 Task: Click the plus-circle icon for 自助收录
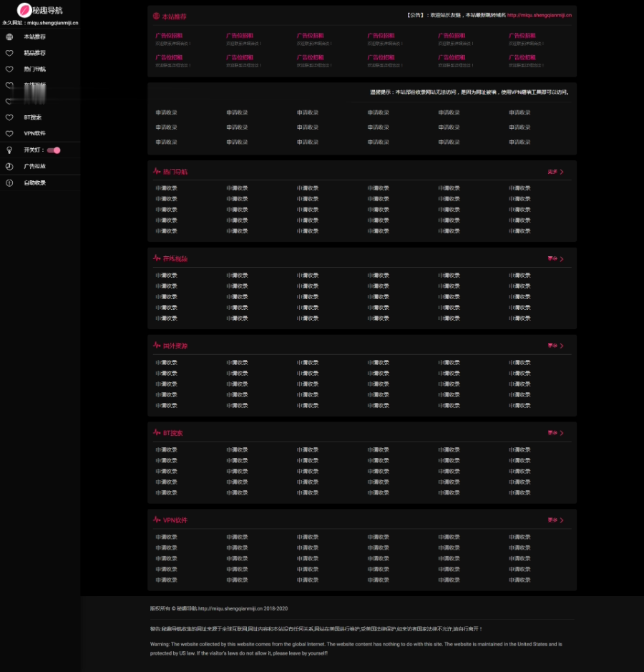pos(9,183)
